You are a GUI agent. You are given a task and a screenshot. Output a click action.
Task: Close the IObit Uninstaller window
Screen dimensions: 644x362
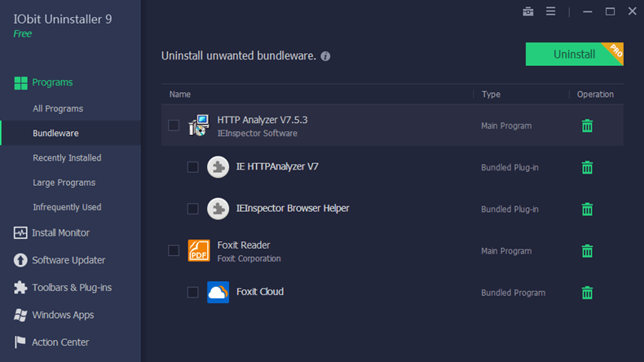(633, 11)
